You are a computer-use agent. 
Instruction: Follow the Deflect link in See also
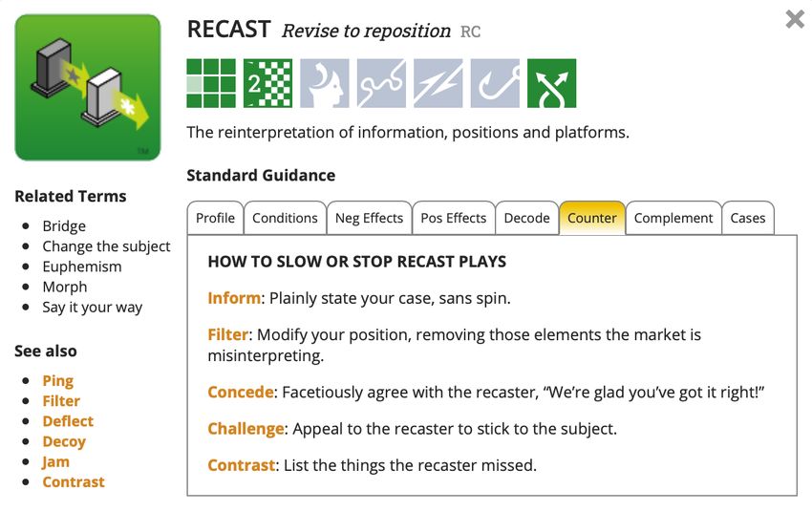(x=68, y=421)
